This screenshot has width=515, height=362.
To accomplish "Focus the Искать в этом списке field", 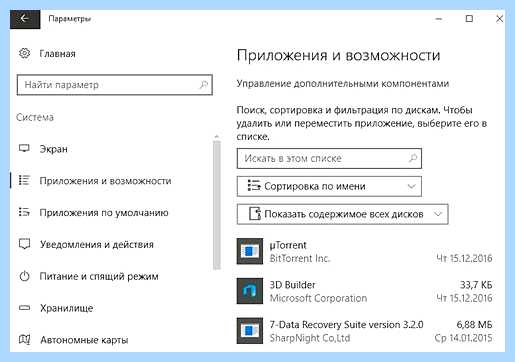I will click(329, 158).
